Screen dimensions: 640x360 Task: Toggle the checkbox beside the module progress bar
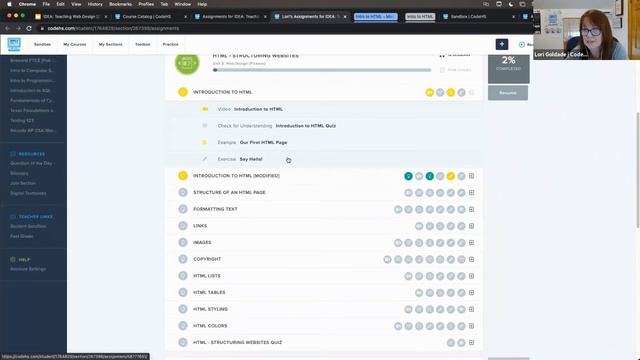point(442,70)
